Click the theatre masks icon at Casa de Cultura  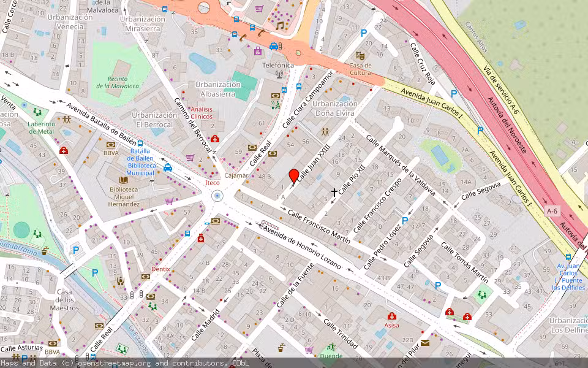[x=360, y=56]
